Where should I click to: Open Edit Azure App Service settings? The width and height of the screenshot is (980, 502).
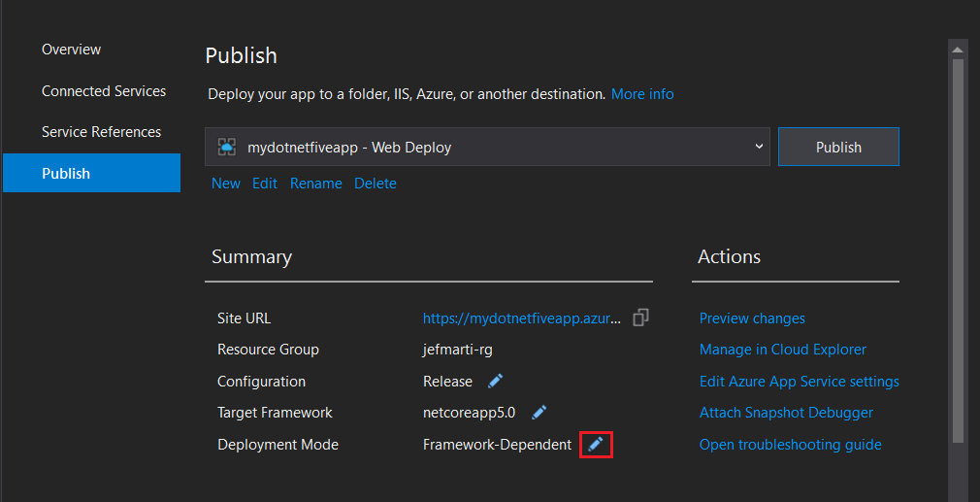click(x=799, y=382)
